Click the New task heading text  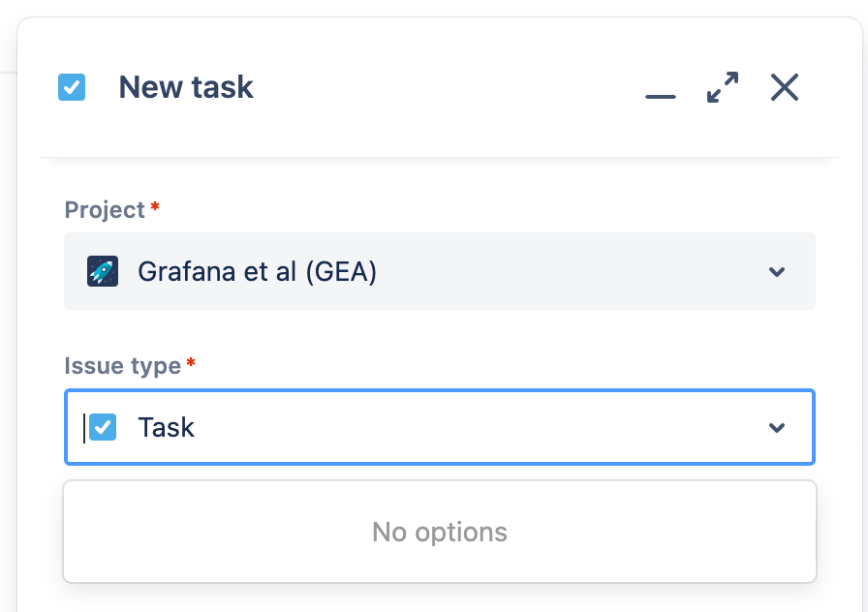click(186, 87)
